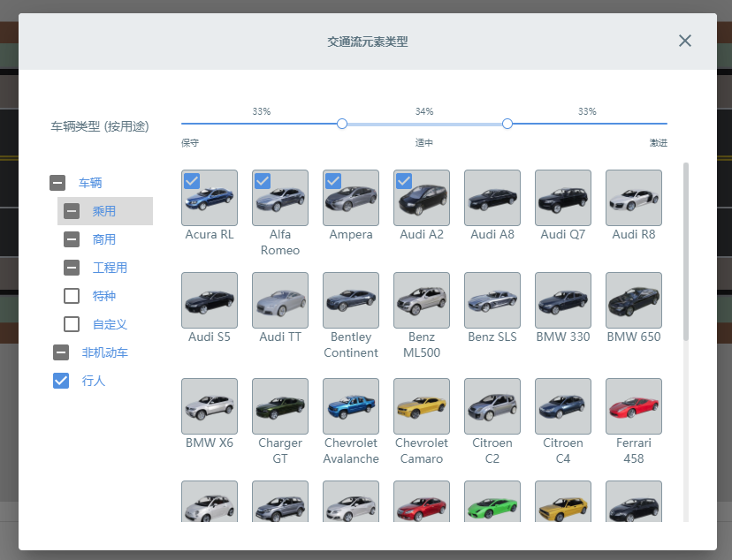Viewport: 732px width, 560px height.
Task: Select the Audi Q7 car thumbnail
Action: [x=563, y=198]
